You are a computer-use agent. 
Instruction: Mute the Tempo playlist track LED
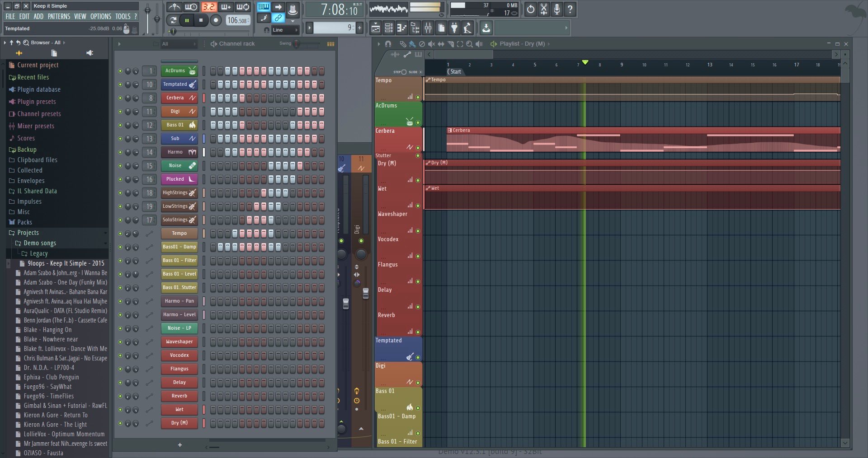418,97
